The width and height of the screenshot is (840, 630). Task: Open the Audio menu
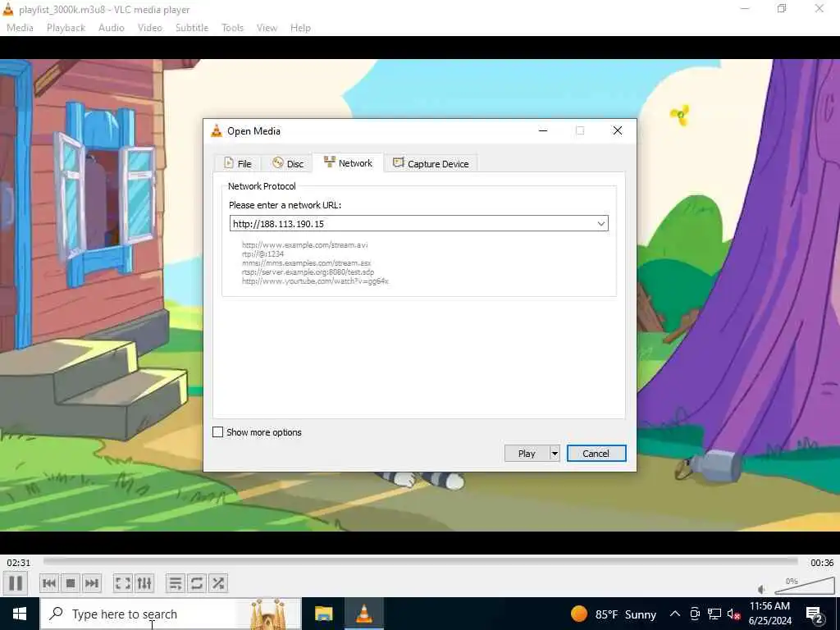click(x=112, y=28)
